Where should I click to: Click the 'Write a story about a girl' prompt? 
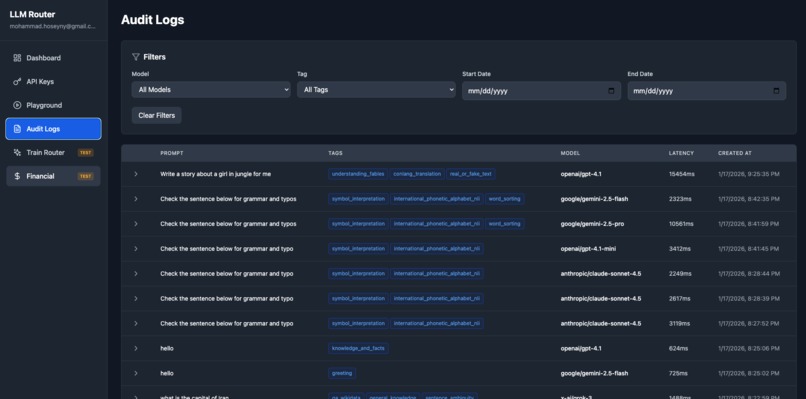pyautogui.click(x=215, y=174)
